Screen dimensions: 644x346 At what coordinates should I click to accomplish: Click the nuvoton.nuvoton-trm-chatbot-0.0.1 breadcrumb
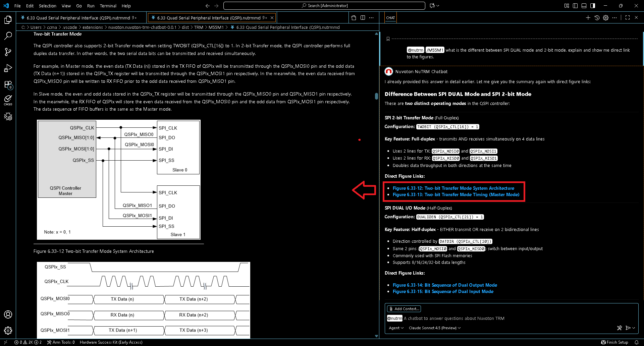click(x=142, y=27)
